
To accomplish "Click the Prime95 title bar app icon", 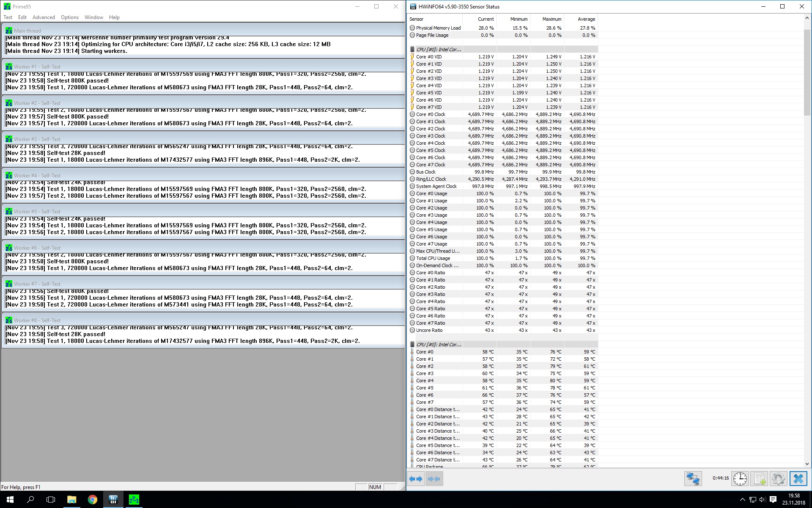I will coord(7,6).
